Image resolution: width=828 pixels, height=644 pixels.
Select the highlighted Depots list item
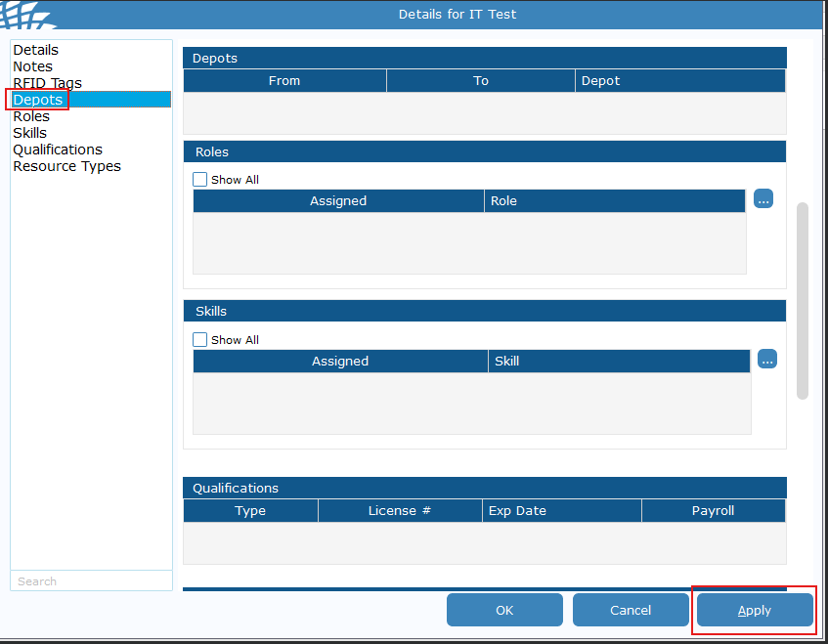38,100
